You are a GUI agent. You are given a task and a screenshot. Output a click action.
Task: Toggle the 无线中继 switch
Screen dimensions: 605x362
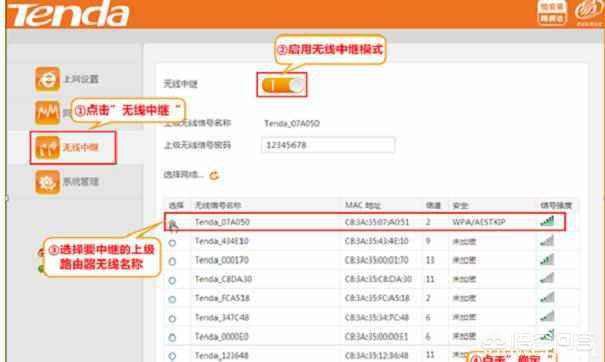coord(282,85)
